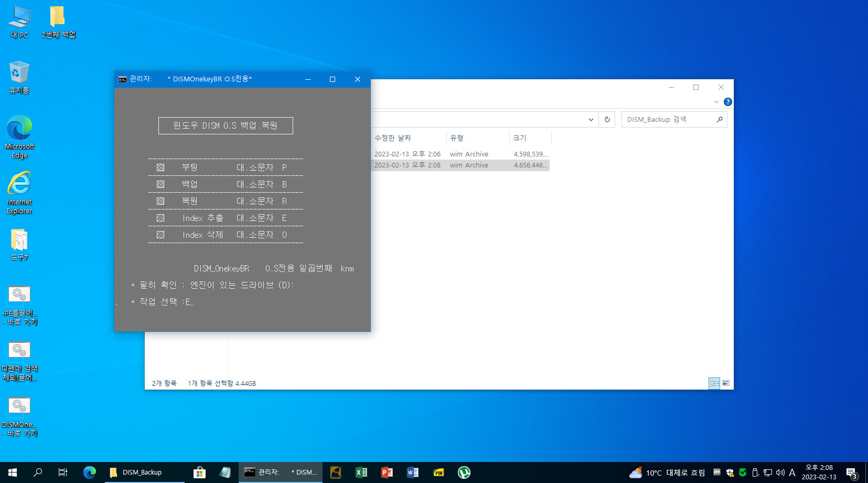Click the VM tray icon
The image size is (868, 483).
point(717,472)
